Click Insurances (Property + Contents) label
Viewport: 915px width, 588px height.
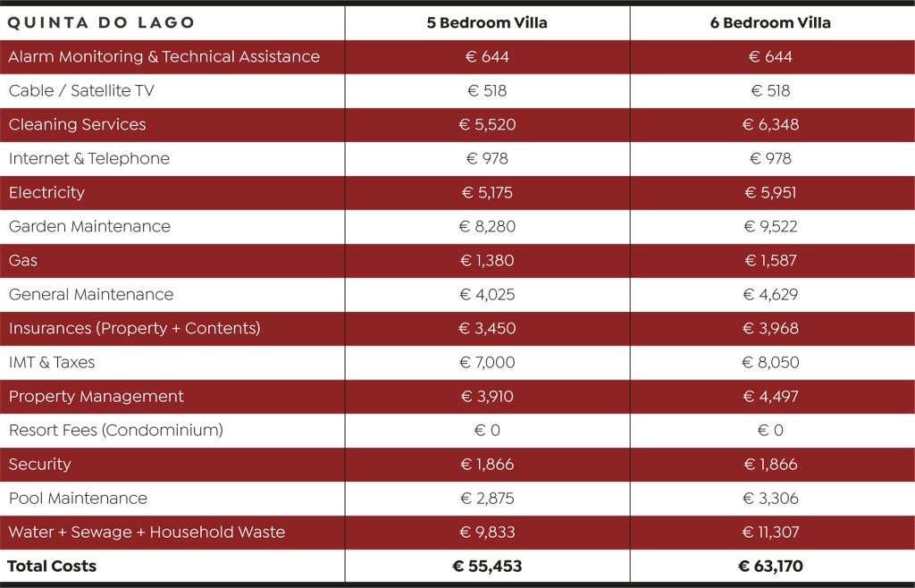click(x=135, y=328)
